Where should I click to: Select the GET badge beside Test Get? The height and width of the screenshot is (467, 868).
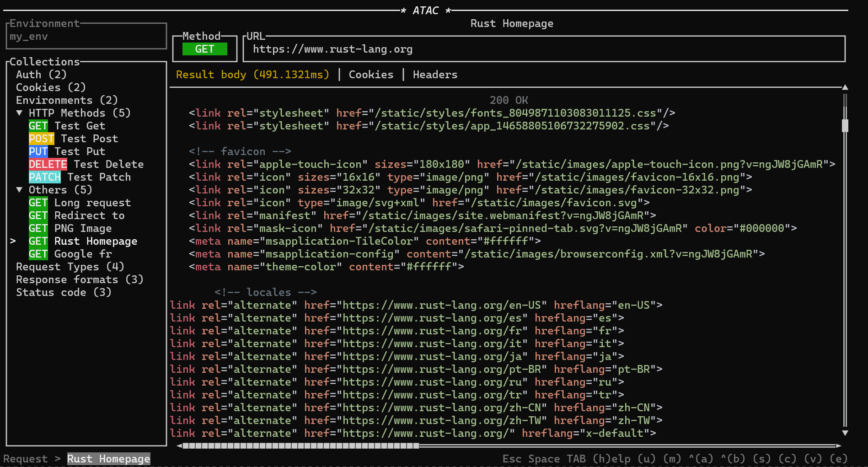[x=38, y=126]
